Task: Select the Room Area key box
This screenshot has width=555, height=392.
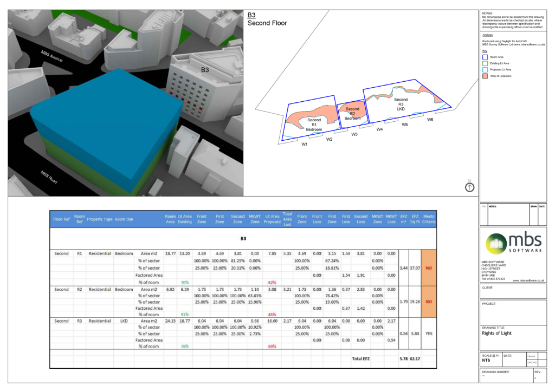Action: (485, 56)
